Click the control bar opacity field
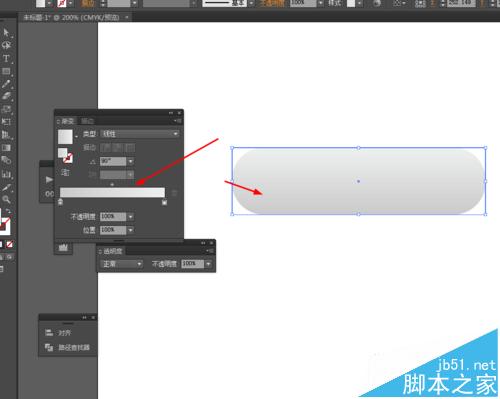Image resolution: width=500 pixels, height=399 pixels. coord(303,3)
